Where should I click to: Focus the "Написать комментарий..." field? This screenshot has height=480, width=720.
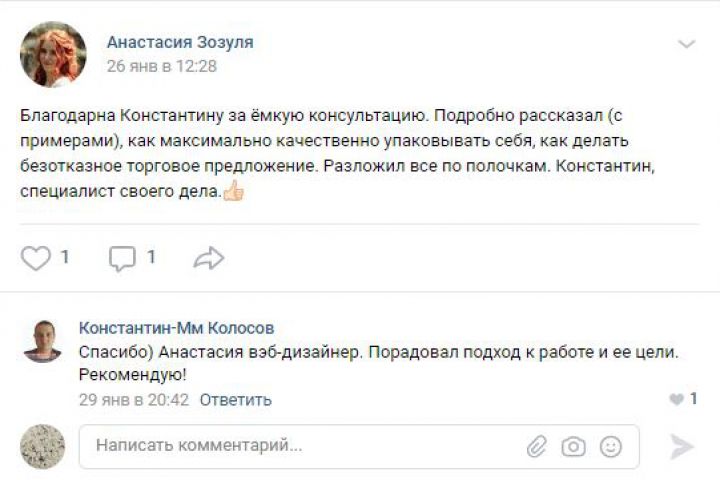tap(300, 446)
